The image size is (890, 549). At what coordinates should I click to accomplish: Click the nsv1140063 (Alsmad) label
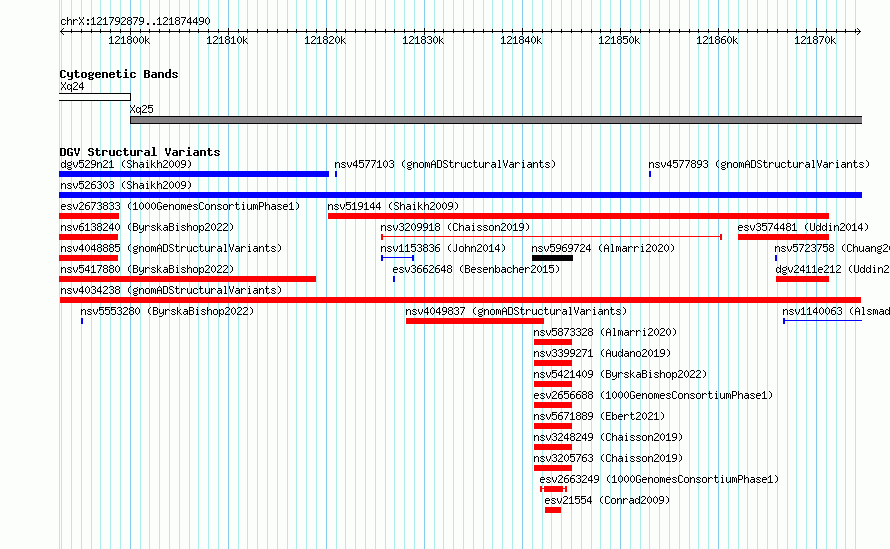(x=836, y=311)
